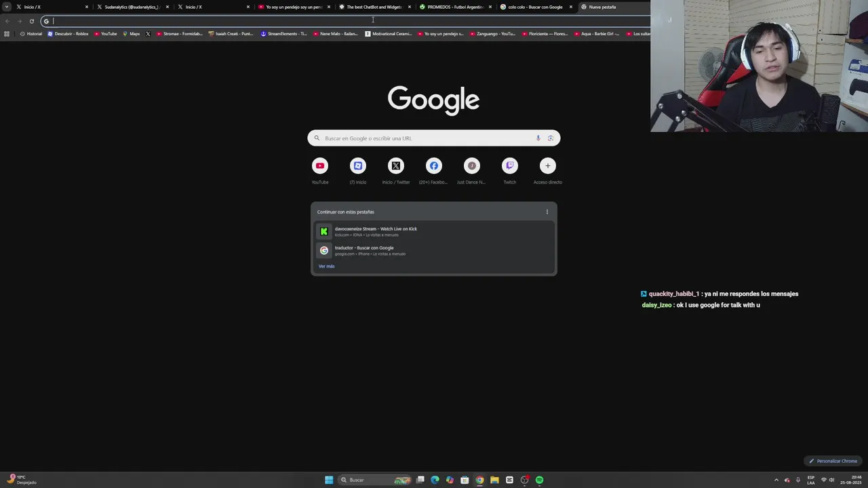The image size is (868, 488).
Task: Open the Twitch shortcut tile
Action: 510,171
